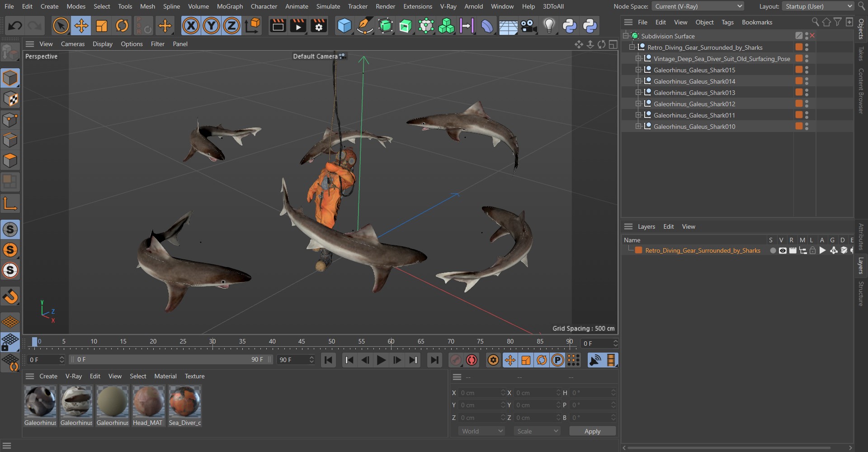Open the Object Manager Tags menu

727,22
